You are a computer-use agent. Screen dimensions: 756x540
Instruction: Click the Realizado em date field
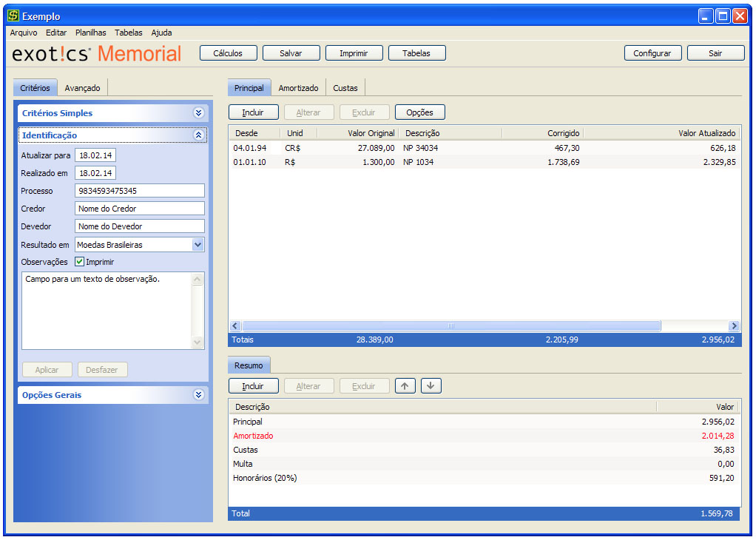pos(95,173)
